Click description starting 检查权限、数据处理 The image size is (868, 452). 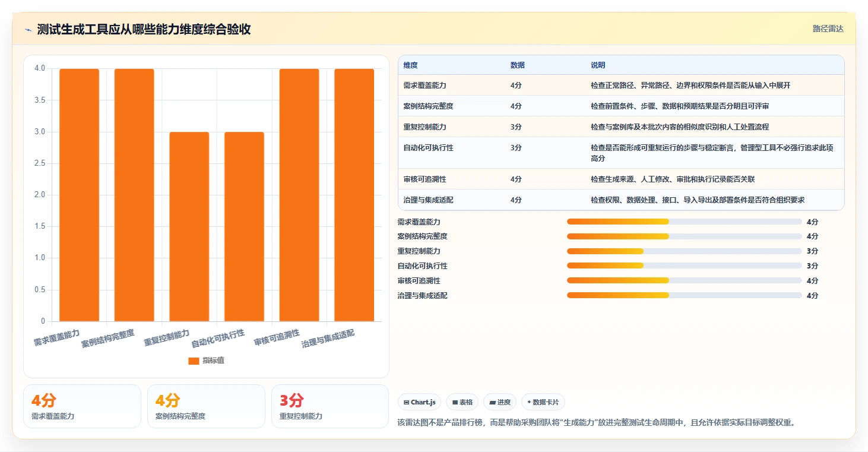coord(698,200)
